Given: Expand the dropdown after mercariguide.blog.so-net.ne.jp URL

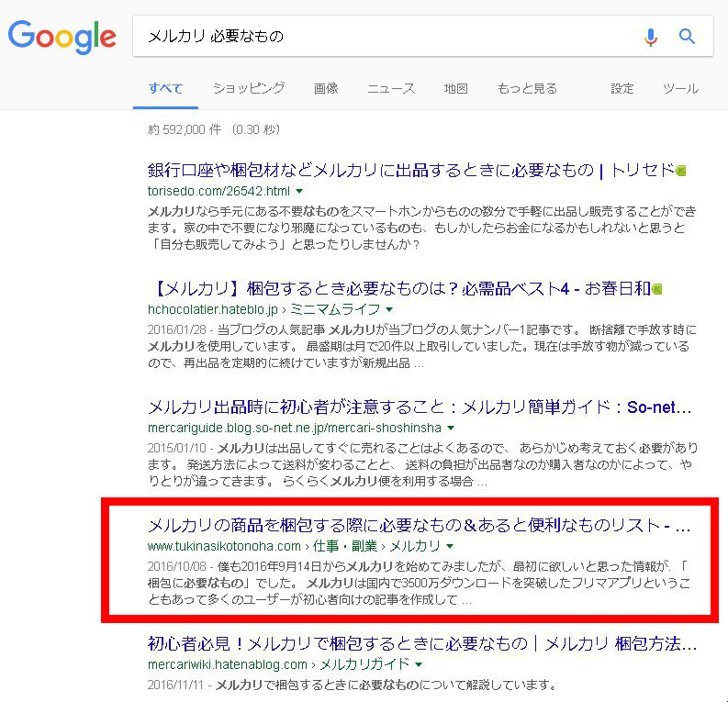Looking at the screenshot, I should pos(451,428).
